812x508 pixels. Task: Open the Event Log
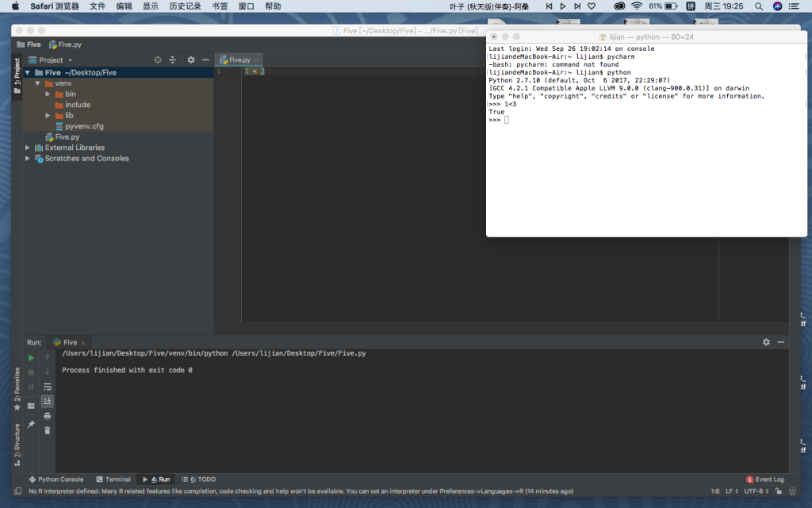point(765,479)
